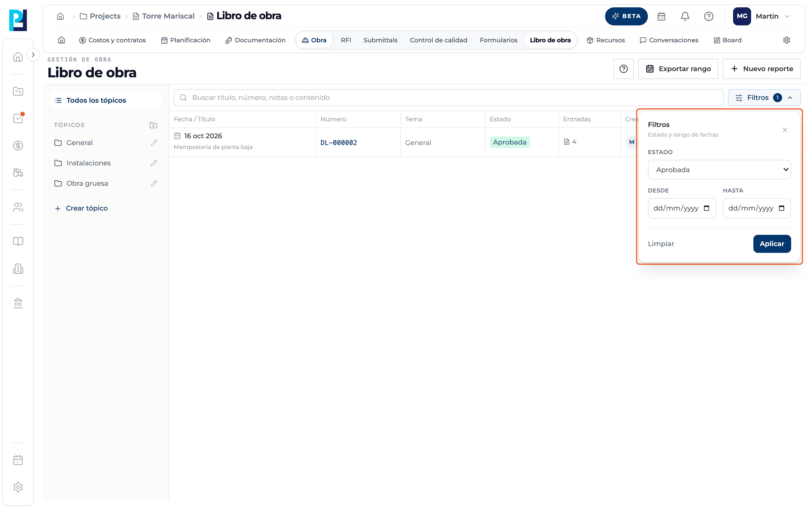Select Todos los tópicos
Screen dimensions: 812x508
105,100
